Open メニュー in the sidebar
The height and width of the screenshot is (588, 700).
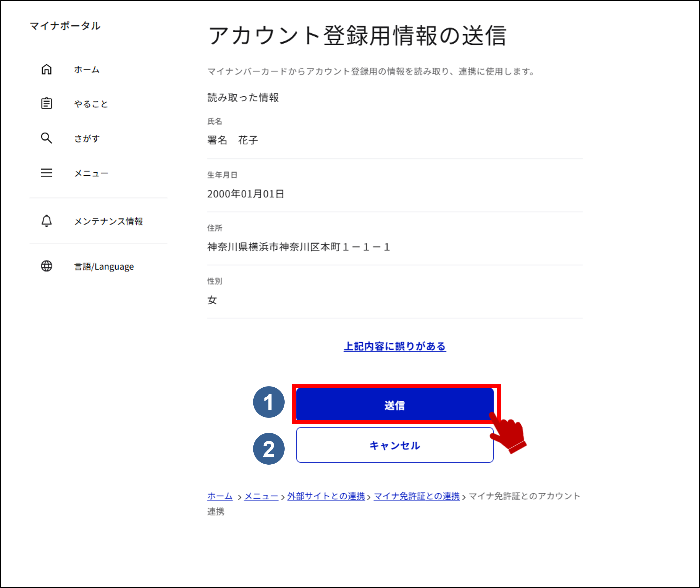91,173
